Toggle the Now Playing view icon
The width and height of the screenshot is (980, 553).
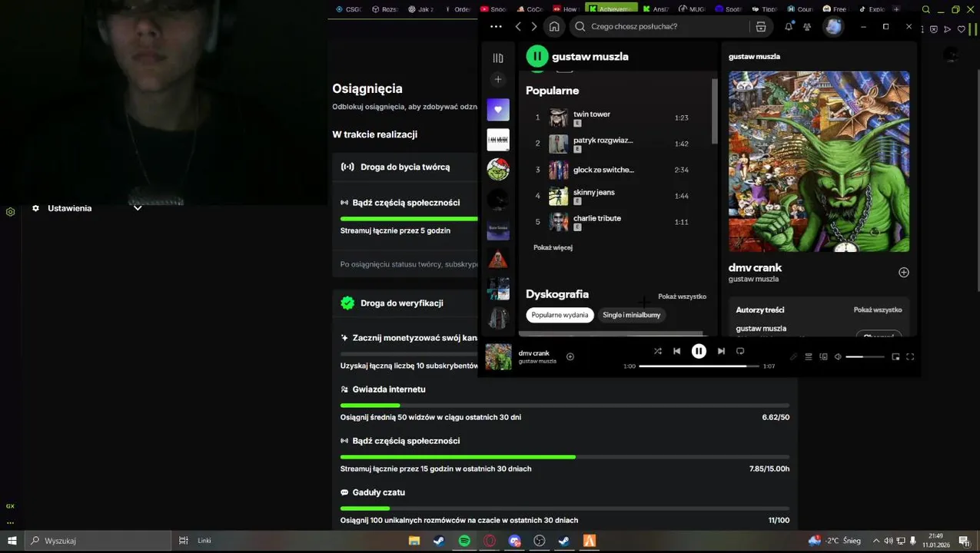794,356
